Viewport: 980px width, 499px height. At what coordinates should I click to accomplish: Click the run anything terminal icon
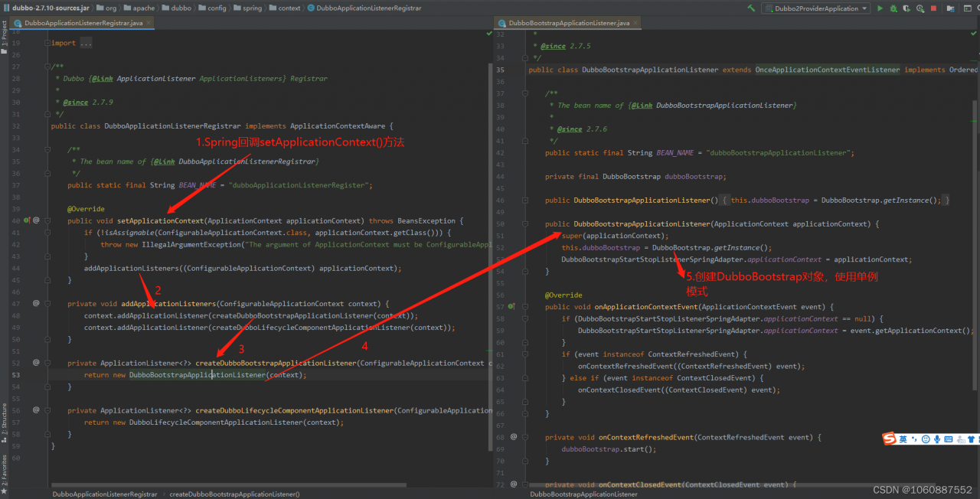tap(968, 8)
